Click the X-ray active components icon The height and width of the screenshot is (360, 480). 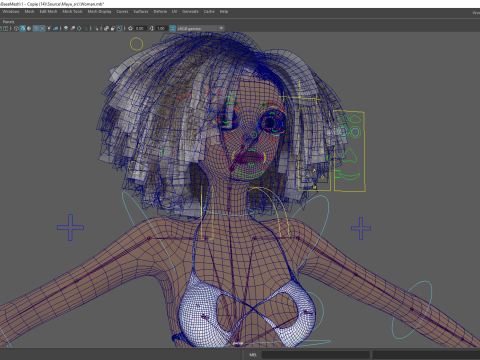[113, 29]
